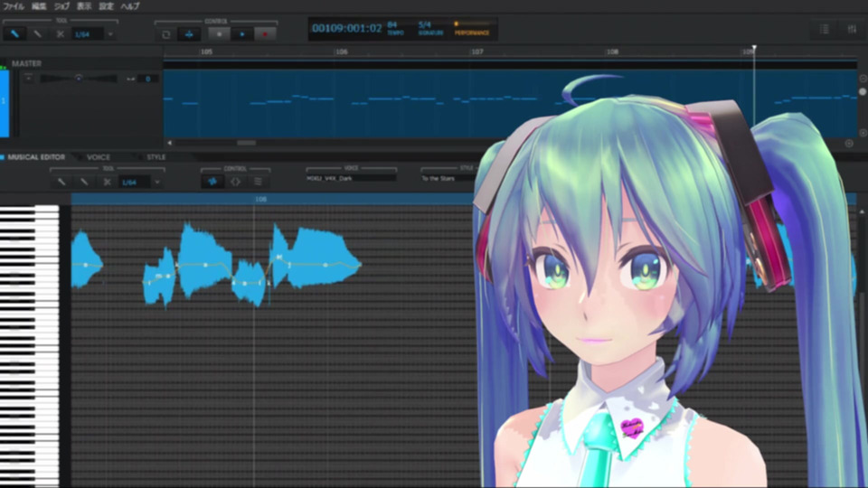Click the Musical Editor quantize field 1/64
Image resolution: width=868 pixels, height=488 pixels.
(135, 182)
